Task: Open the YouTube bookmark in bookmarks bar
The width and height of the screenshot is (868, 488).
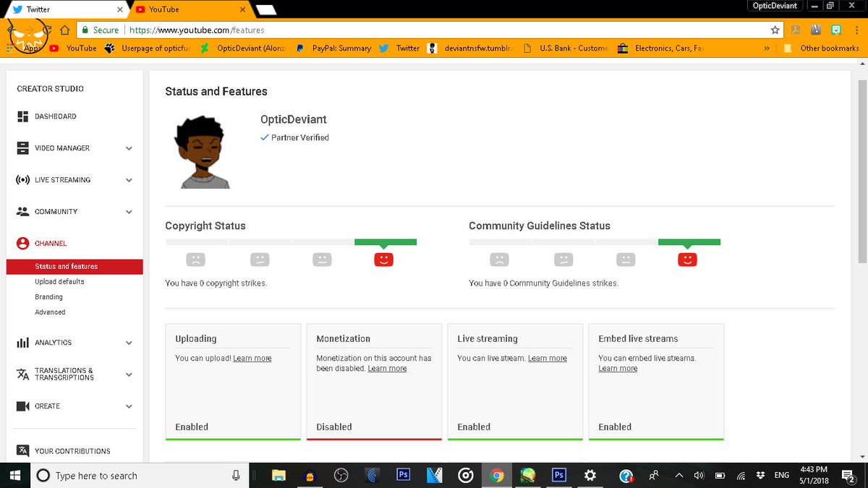Action: 74,48
